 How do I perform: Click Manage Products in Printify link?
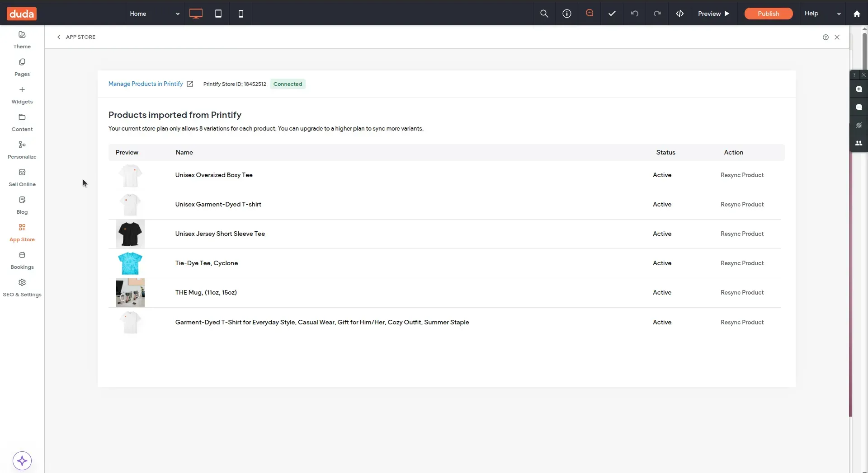point(146,84)
